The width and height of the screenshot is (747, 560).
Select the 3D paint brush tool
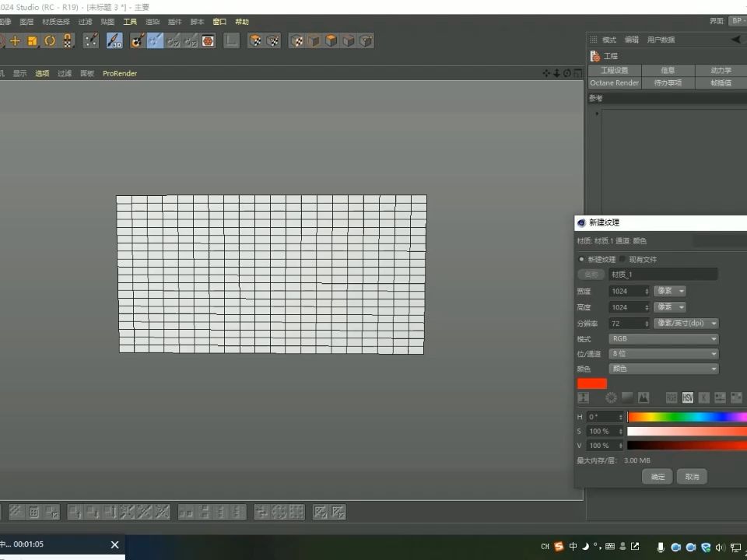pos(114,40)
